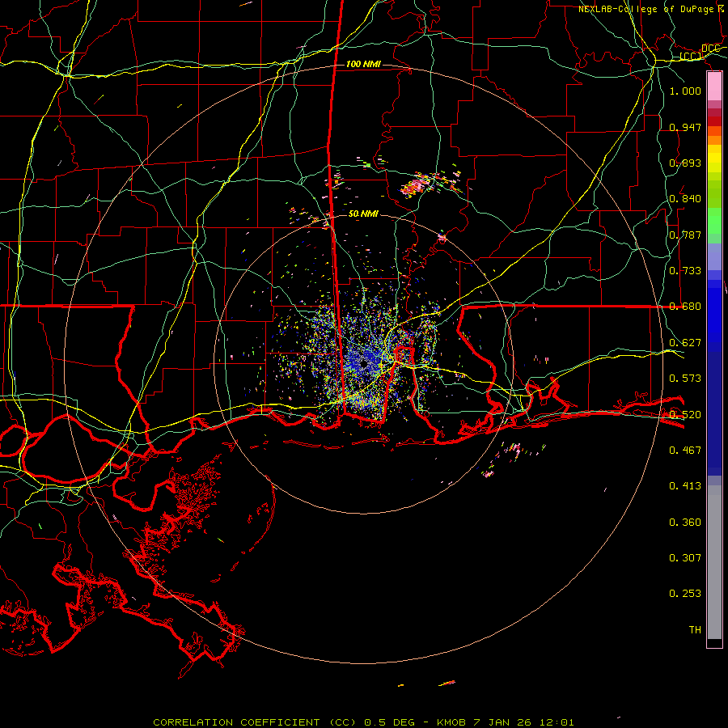This screenshot has height=728, width=728.
Task: Click the 1.000 color scale value
Action: [685, 91]
